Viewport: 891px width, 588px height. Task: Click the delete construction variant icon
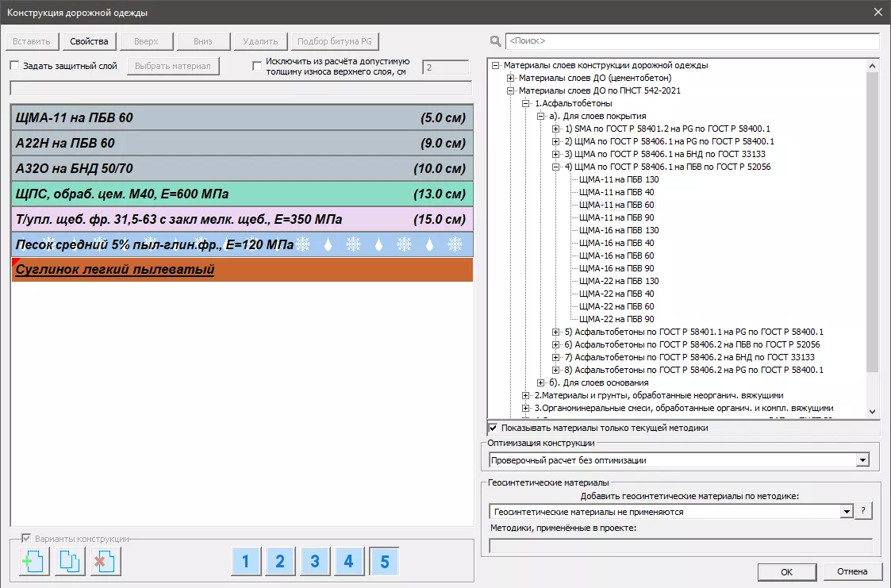[105, 562]
